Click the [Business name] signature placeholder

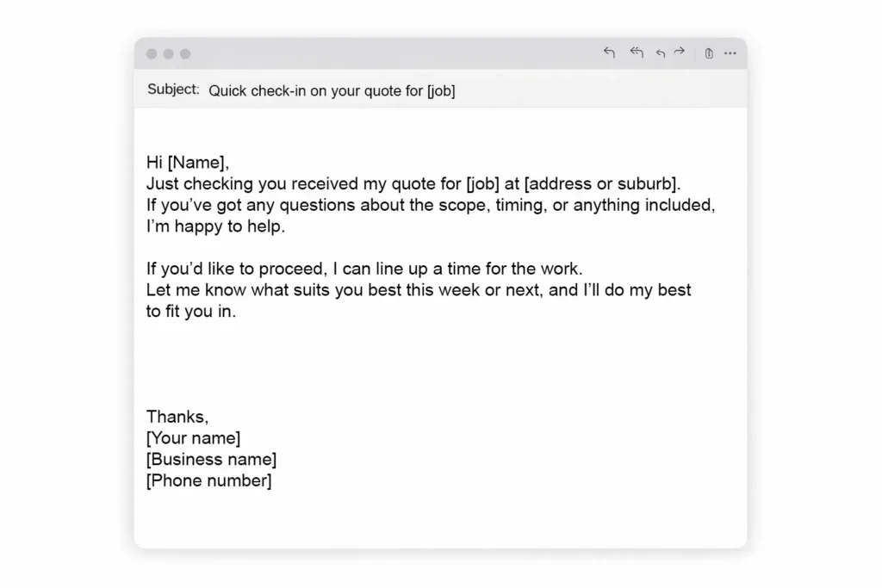click(212, 460)
